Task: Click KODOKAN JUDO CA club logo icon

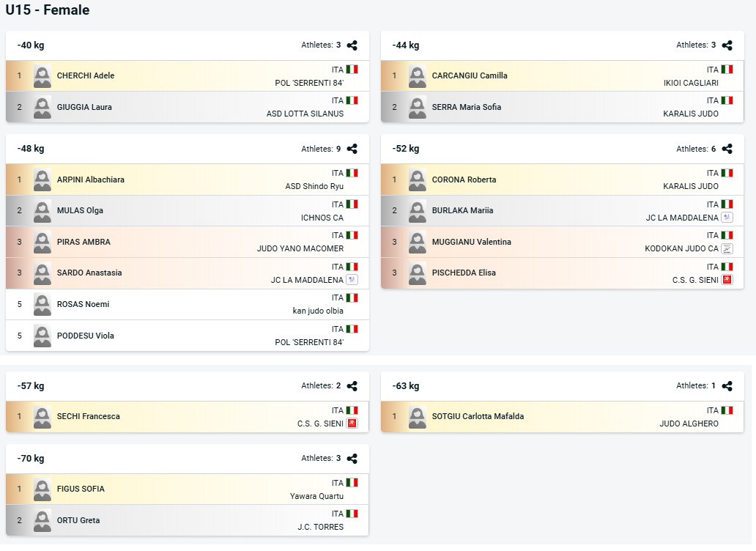Action: 727,248
